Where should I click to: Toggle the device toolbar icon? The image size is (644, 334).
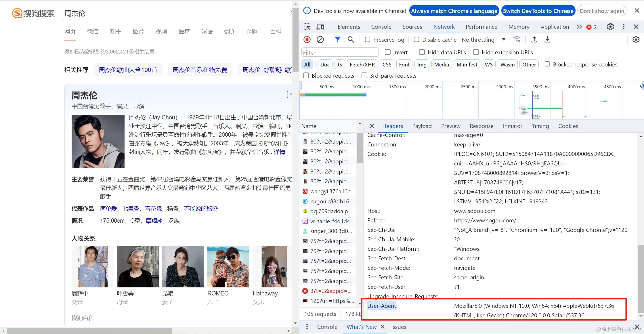(320, 27)
